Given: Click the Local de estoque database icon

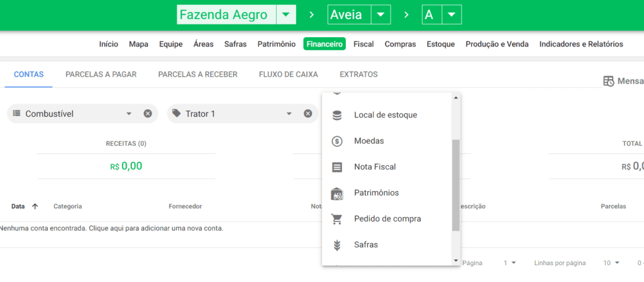Looking at the screenshot, I should [337, 115].
